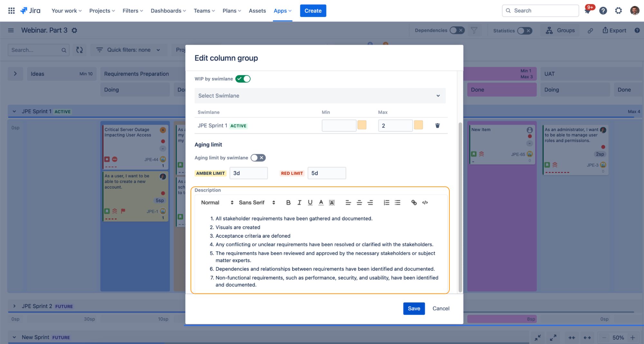
Task: Open the Normal text style dropdown
Action: (217, 203)
